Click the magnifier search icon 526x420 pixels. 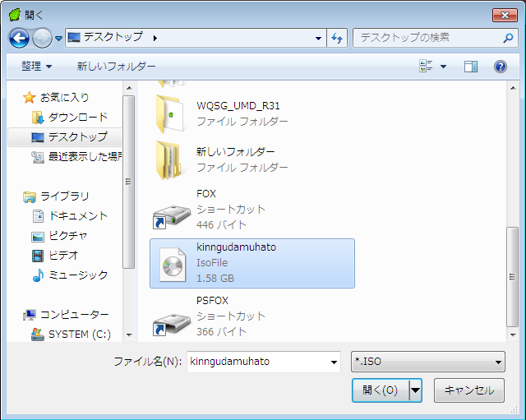[508, 38]
